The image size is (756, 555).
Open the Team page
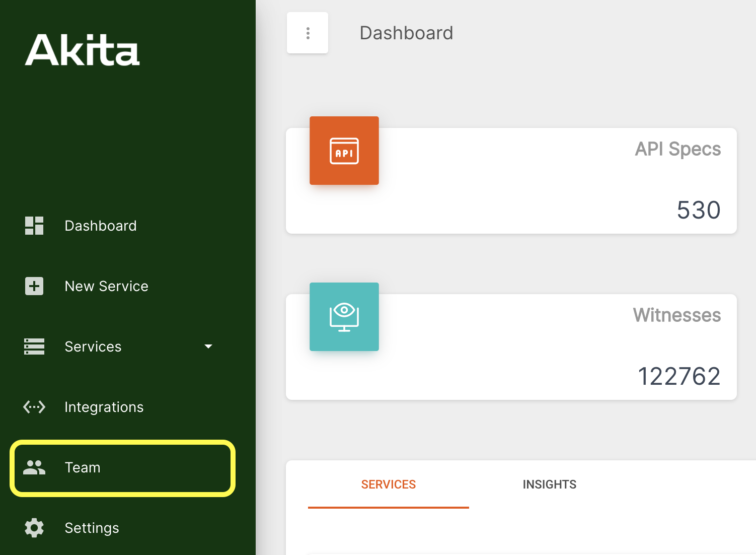coord(123,468)
